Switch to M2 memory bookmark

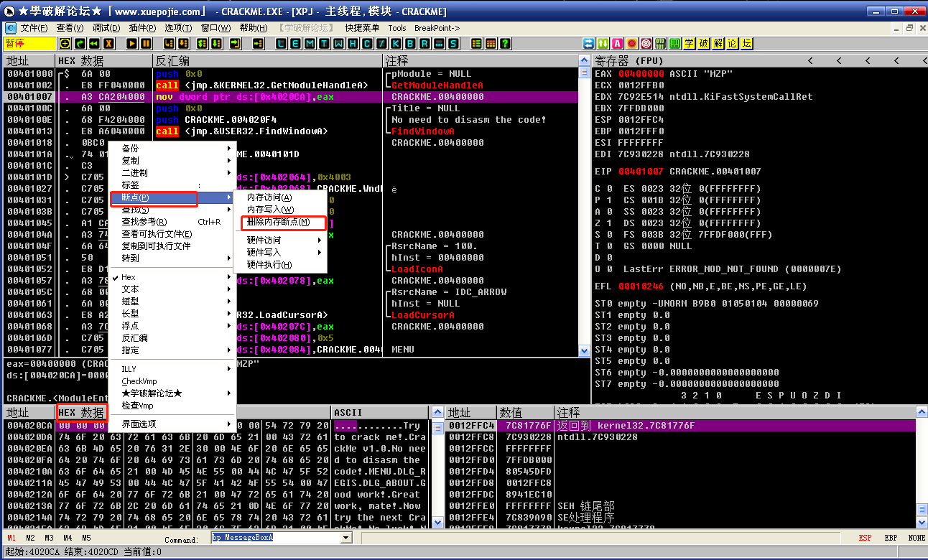(x=30, y=538)
